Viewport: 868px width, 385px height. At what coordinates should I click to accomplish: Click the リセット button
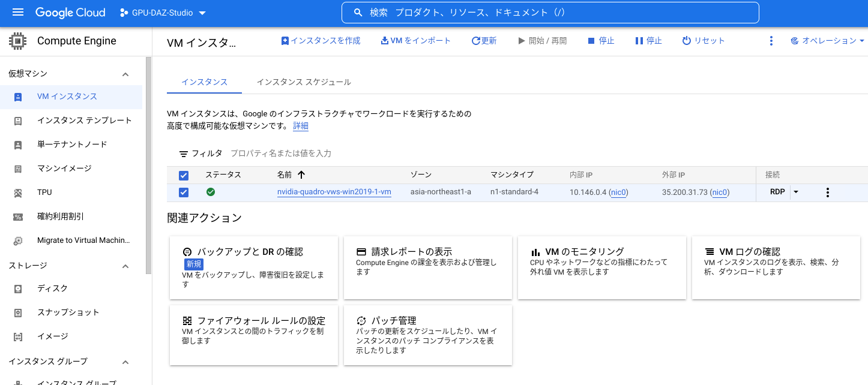click(x=704, y=41)
